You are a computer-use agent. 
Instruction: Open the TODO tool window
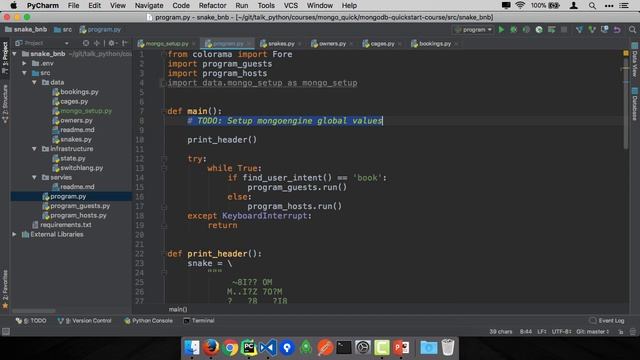coord(31,321)
